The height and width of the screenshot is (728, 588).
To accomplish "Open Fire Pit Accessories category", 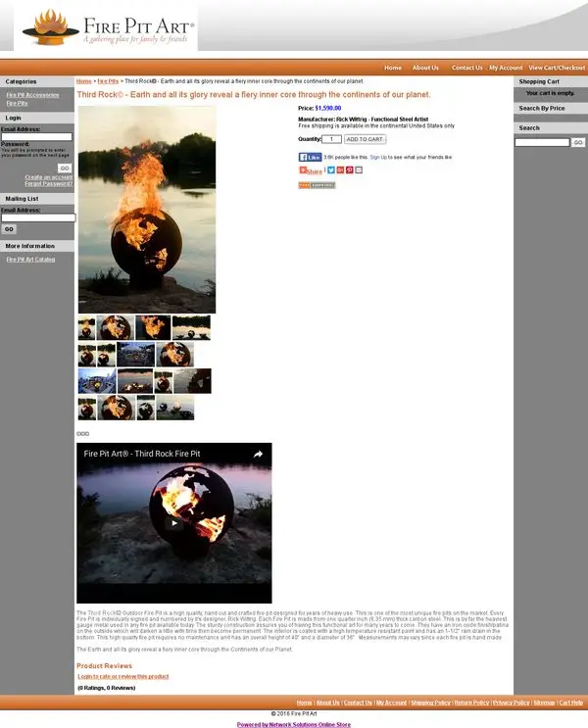I will click(32, 95).
